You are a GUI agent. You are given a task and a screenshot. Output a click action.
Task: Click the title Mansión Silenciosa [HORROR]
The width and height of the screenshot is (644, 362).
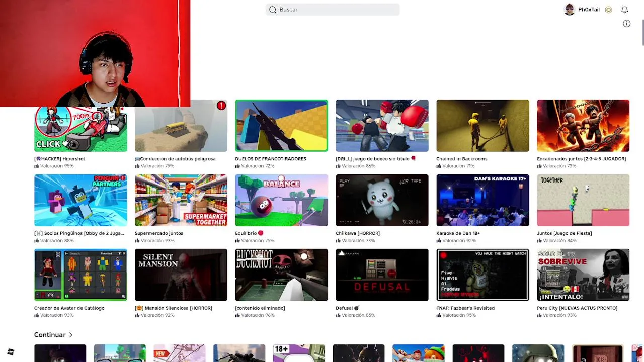[174, 308]
